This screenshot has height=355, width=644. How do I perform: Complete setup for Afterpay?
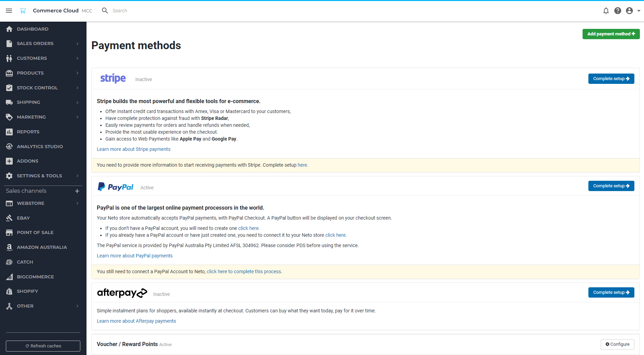[x=611, y=292]
